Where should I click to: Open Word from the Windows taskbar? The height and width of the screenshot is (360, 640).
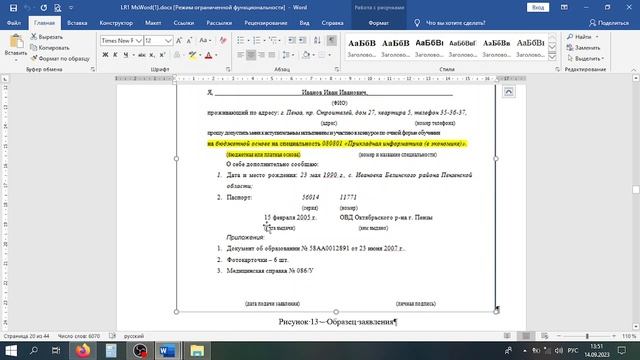click(x=168, y=351)
